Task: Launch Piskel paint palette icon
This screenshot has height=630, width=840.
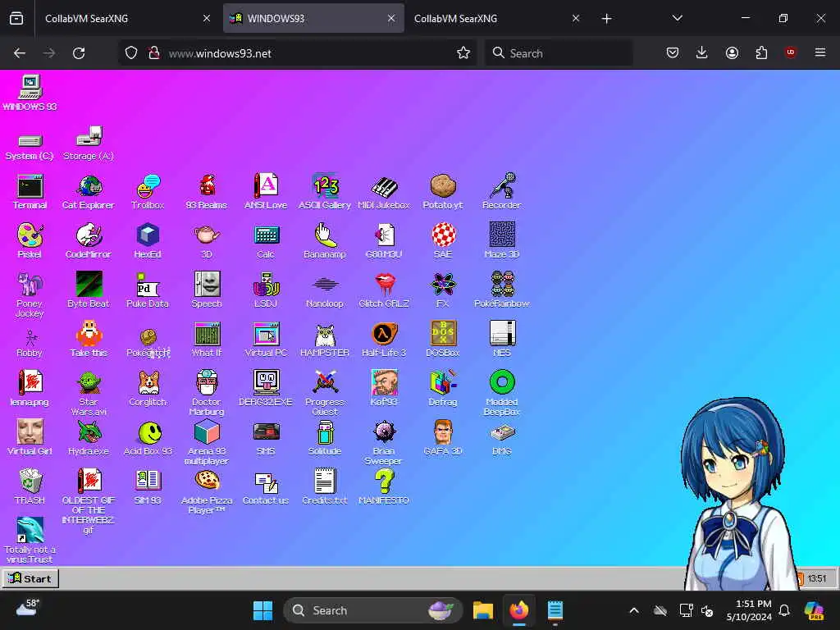Action: pos(30,240)
